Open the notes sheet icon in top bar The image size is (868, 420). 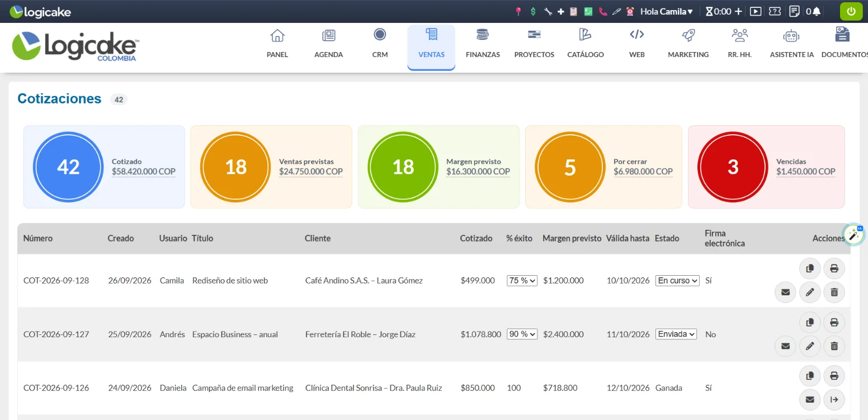coord(794,11)
